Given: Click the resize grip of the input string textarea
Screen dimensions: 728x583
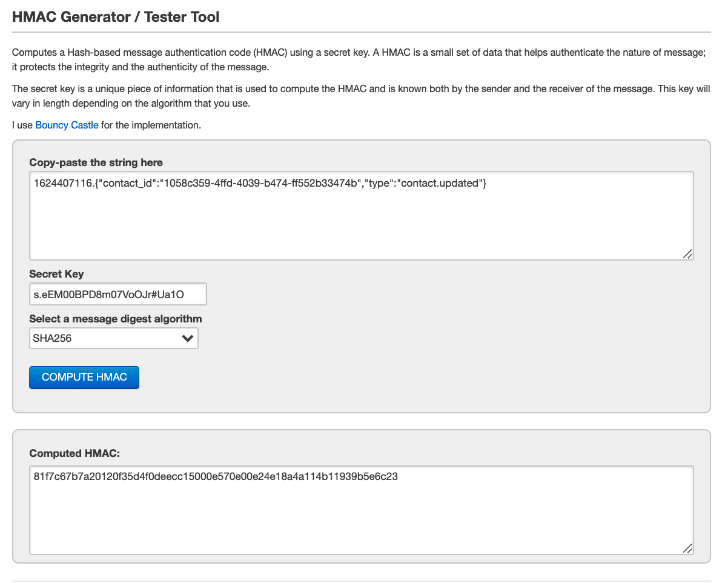Looking at the screenshot, I should 687,254.
